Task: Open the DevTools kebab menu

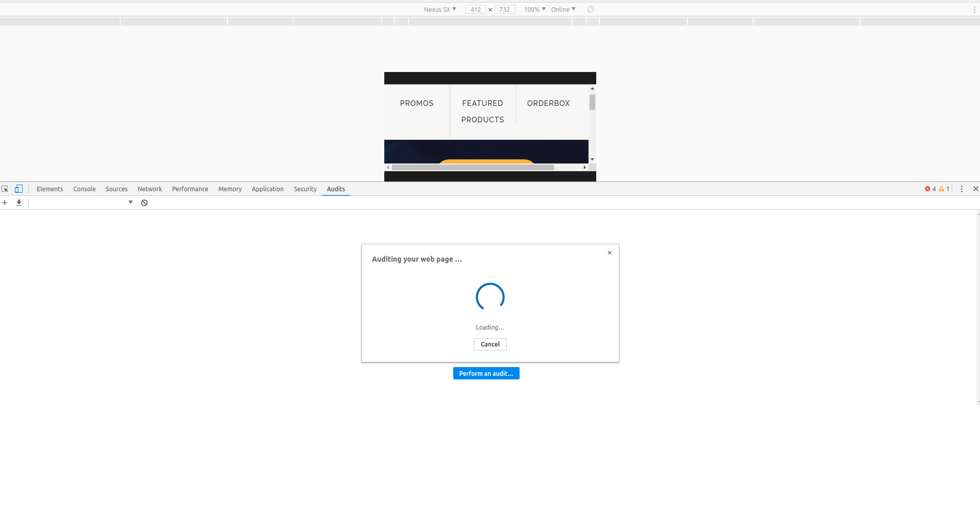Action: 962,189
